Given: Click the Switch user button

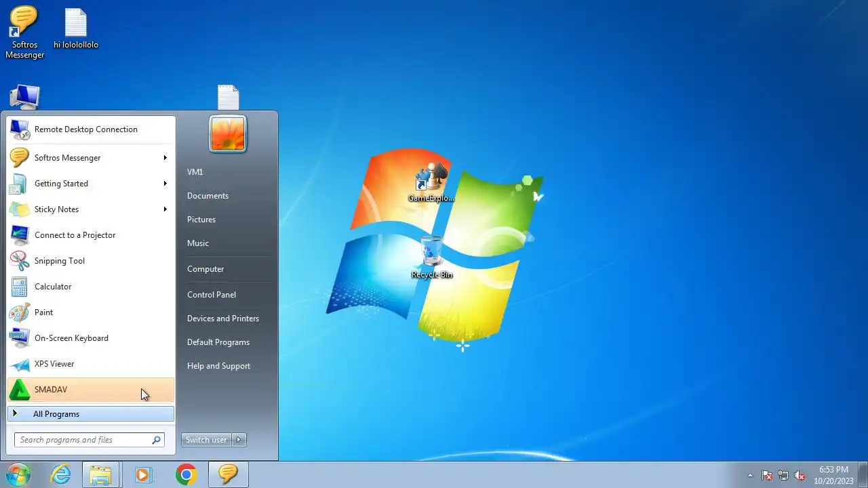Looking at the screenshot, I should (x=206, y=440).
